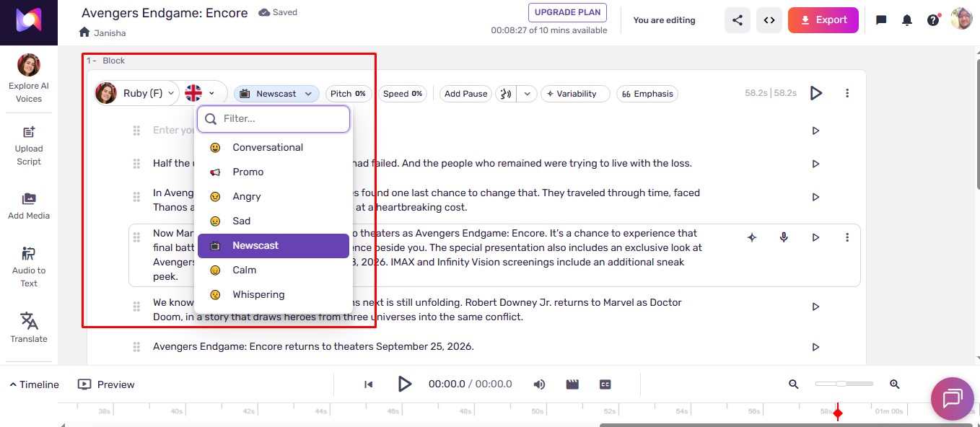Open the chat support bubble
Image resolution: width=980 pixels, height=427 pixels.
(x=953, y=398)
